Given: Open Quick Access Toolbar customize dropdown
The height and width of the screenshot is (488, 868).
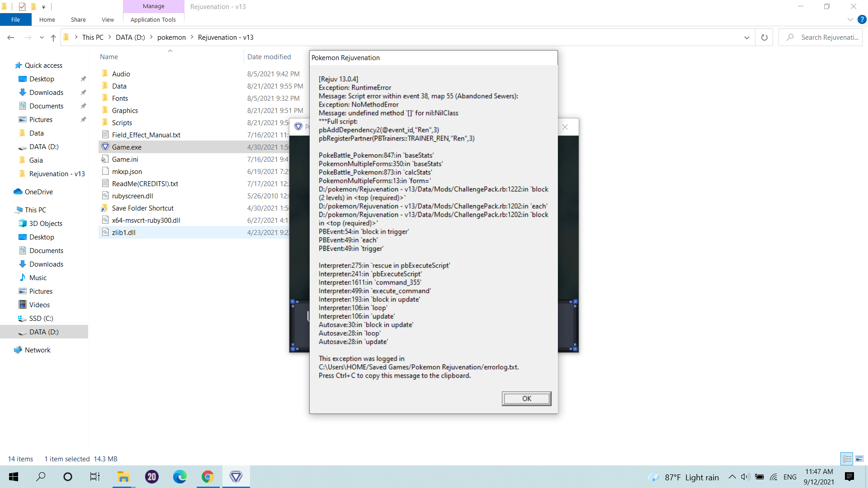Looking at the screenshot, I should [43, 7].
